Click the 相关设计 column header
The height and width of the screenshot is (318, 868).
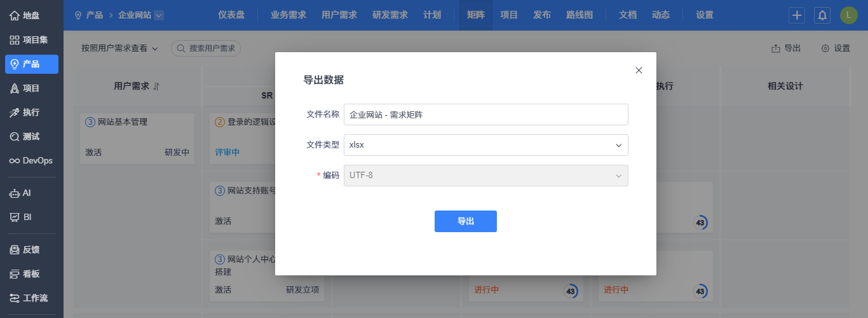(785, 86)
